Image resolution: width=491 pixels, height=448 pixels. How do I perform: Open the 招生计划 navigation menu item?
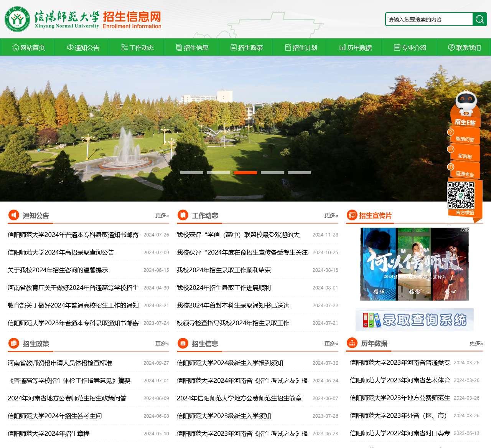(x=301, y=48)
